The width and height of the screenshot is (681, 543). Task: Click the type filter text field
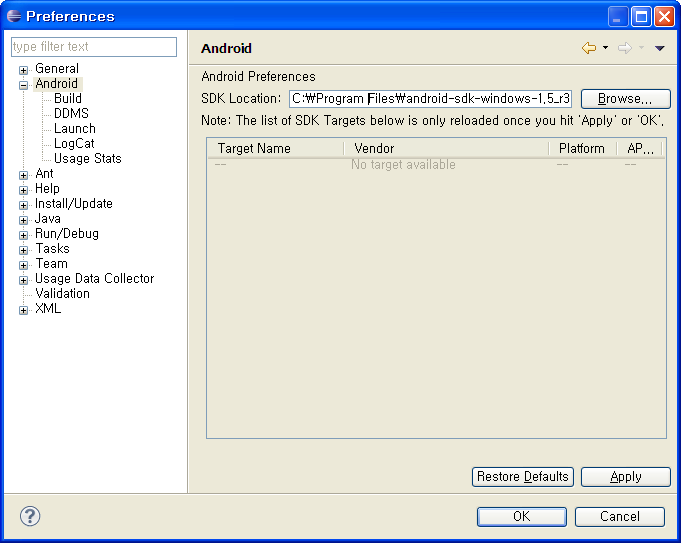[x=94, y=47]
